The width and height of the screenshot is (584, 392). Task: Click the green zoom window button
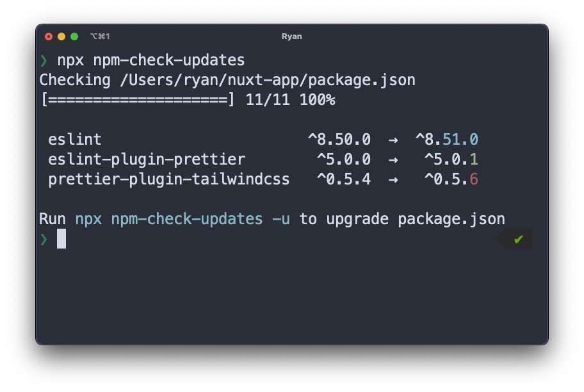click(74, 37)
